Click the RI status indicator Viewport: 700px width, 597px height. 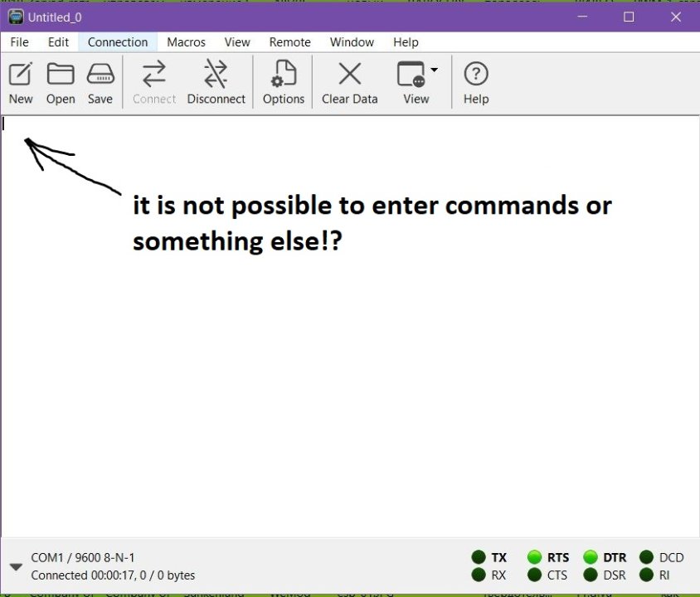pyautogui.click(x=646, y=575)
